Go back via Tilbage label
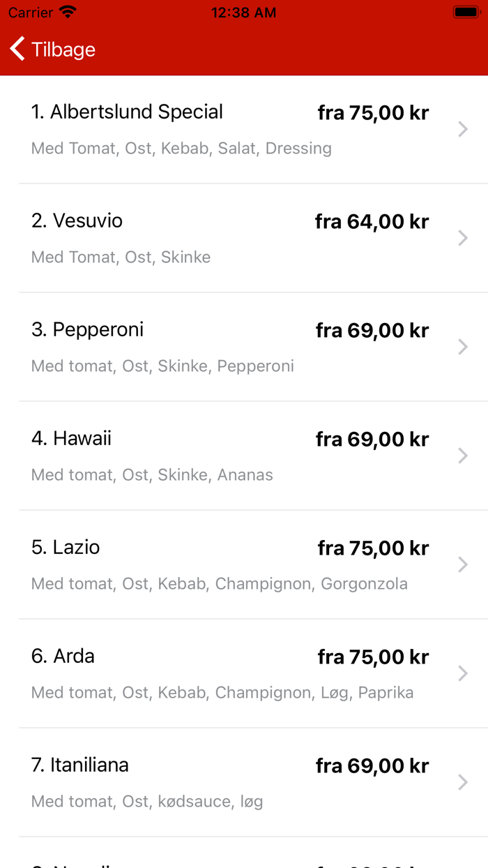488x868 pixels. 63,50
